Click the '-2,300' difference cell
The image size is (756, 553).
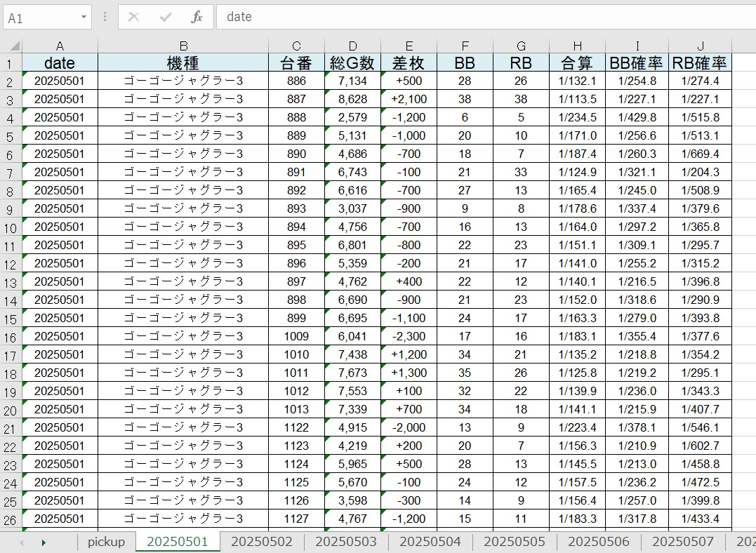pos(409,337)
